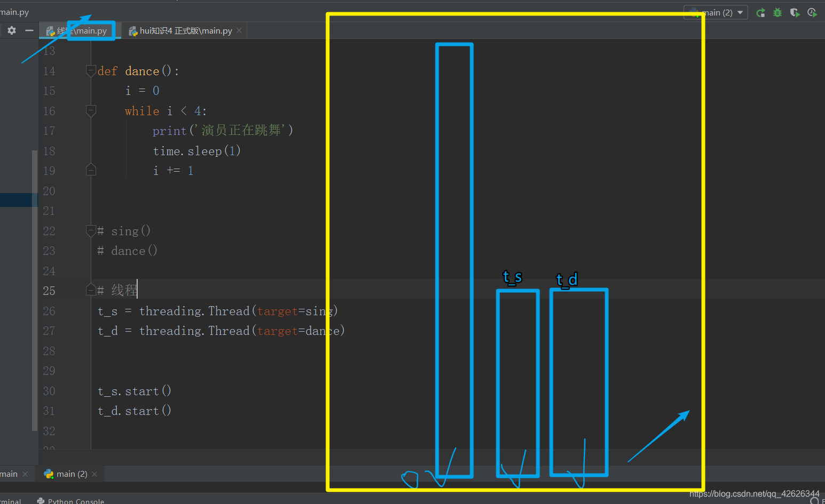Viewport: 825px width, 504px height.
Task: Click line number 14 in the gutter
Action: pyautogui.click(x=49, y=71)
